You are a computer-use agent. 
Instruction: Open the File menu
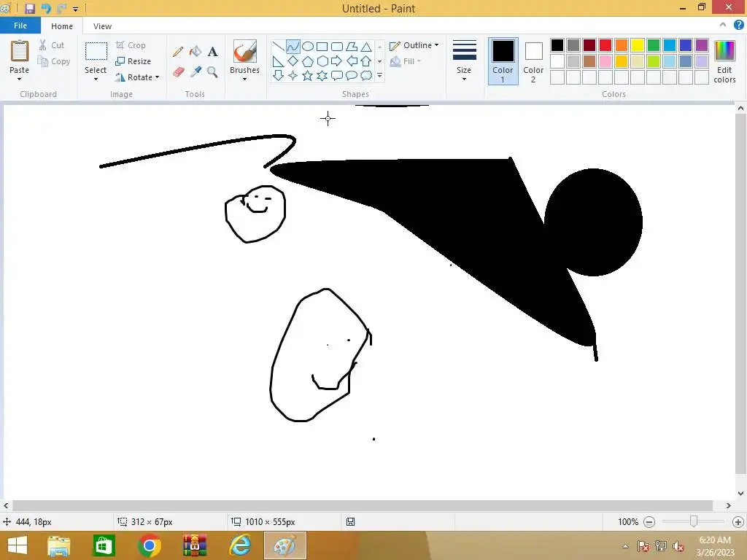point(20,26)
